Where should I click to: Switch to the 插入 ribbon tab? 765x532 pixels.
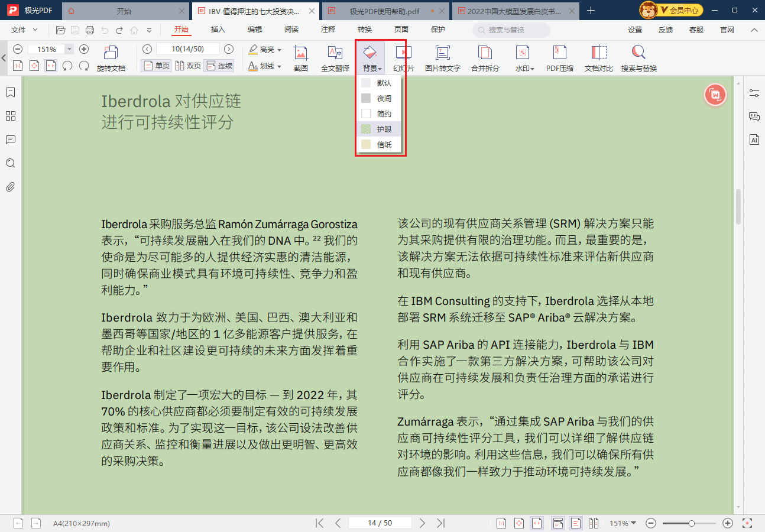[218, 30]
